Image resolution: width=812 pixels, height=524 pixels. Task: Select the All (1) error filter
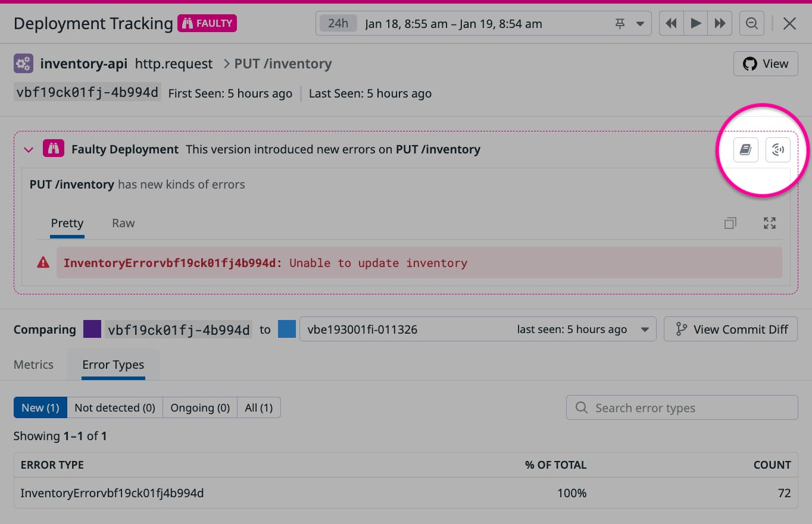click(x=258, y=407)
